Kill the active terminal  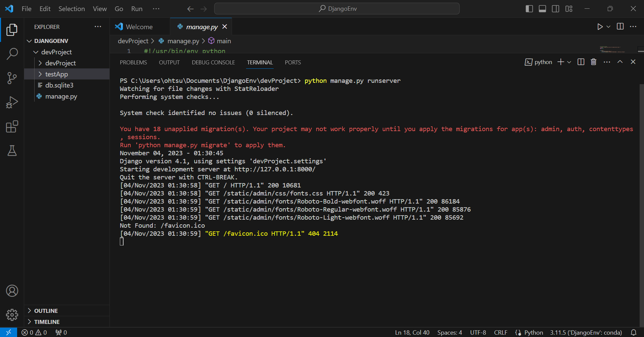pyautogui.click(x=593, y=62)
